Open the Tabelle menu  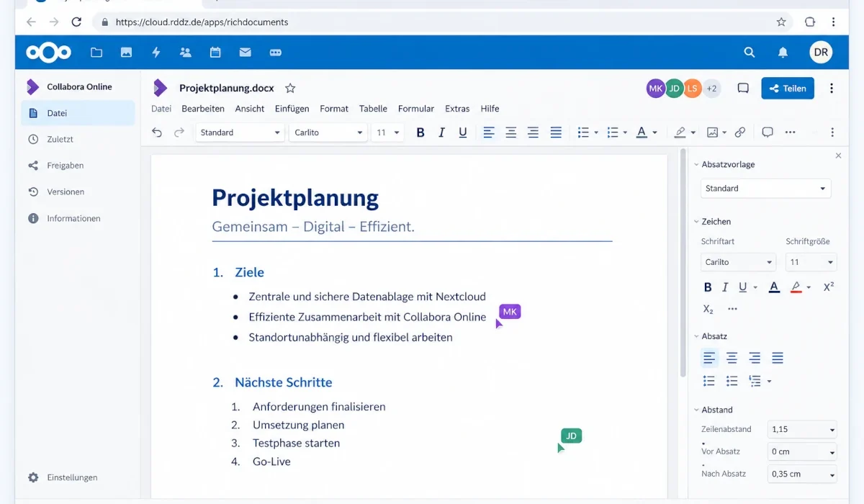373,109
